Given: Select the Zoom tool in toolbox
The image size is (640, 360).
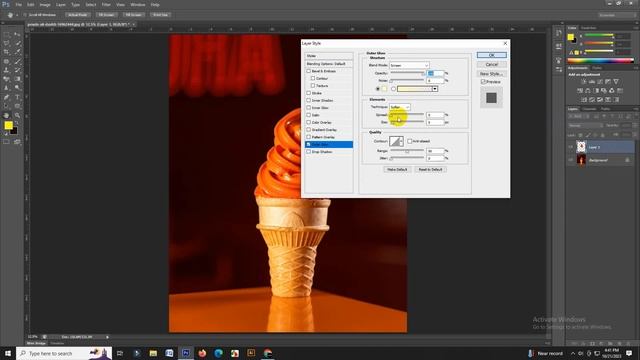Looking at the screenshot, I should tap(17, 115).
